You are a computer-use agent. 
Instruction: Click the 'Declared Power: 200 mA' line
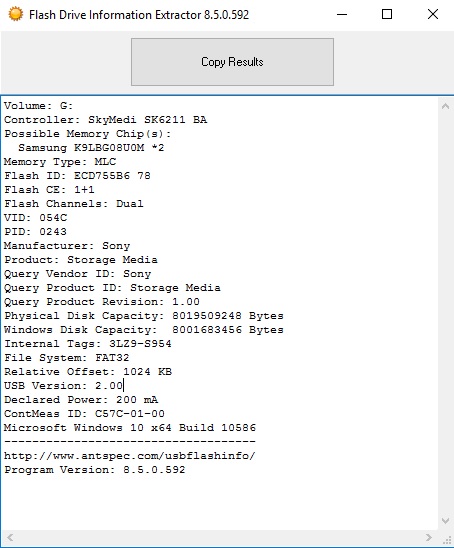click(81, 399)
